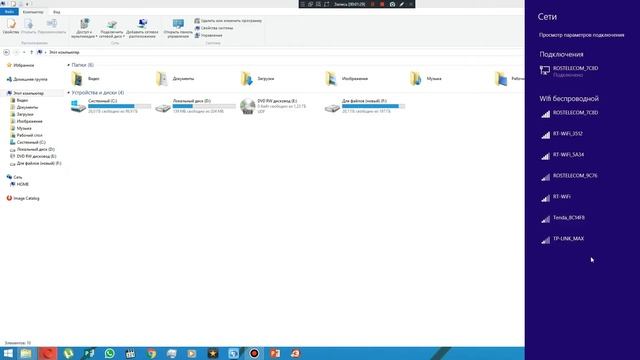The height and width of the screenshot is (360, 640).
Task: Select Локальный диск (D:) in the tree
Action: [x=33, y=149]
